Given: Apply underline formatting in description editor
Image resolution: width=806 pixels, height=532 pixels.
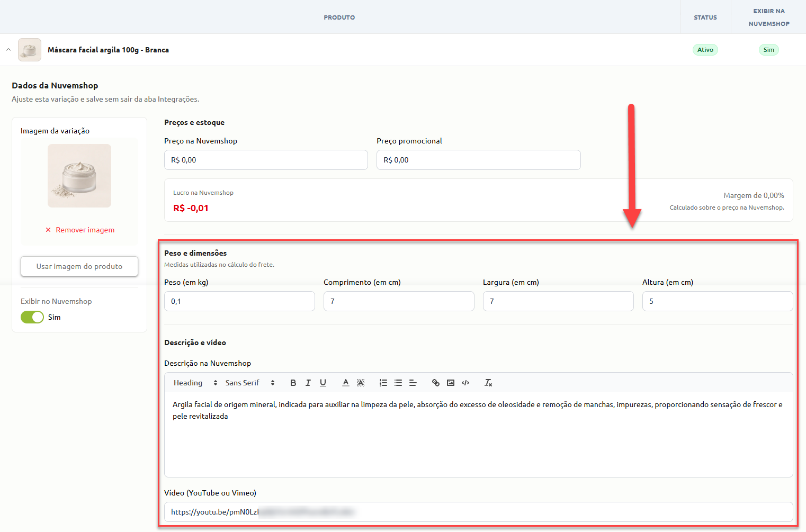Looking at the screenshot, I should point(323,383).
